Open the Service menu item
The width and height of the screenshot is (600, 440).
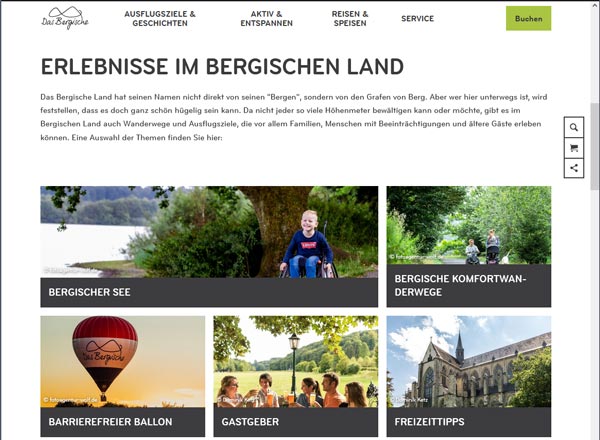[x=417, y=18]
